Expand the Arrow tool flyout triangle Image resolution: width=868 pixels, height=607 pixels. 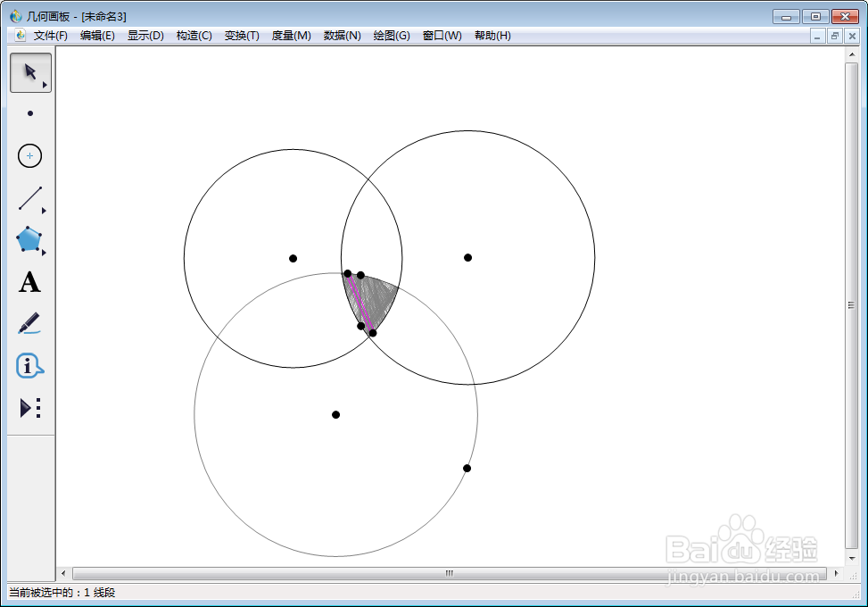click(45, 86)
